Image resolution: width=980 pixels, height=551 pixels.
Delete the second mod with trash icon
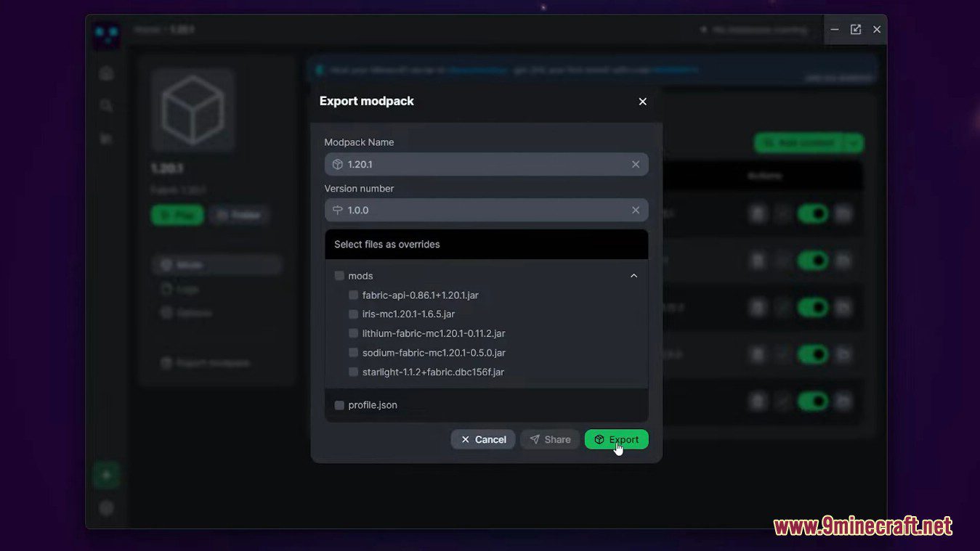click(758, 261)
